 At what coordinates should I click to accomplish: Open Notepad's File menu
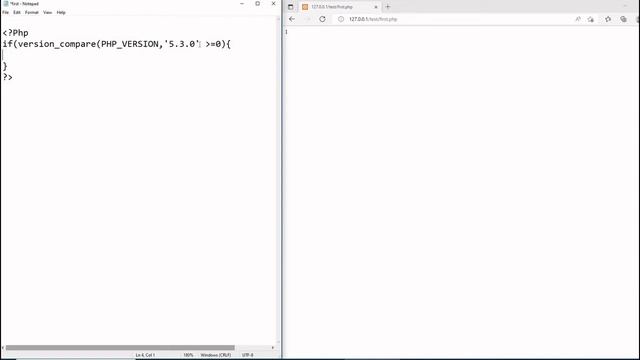click(5, 13)
